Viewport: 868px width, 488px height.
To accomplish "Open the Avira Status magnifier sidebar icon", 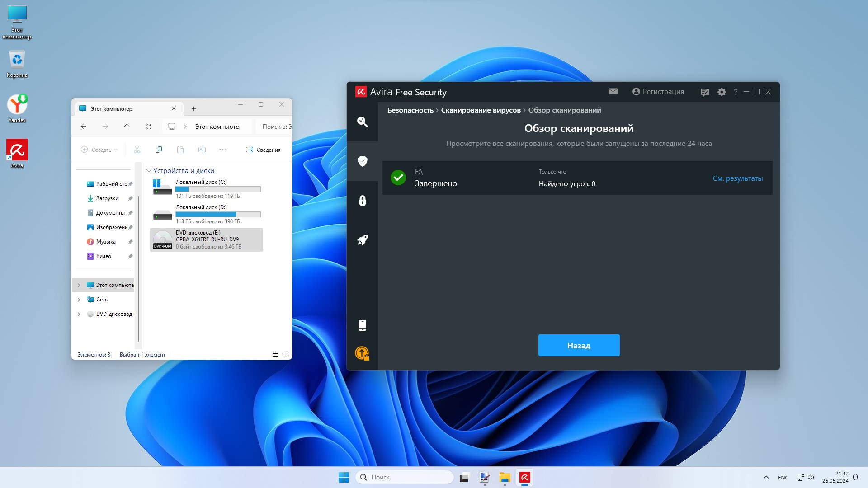I will click(362, 122).
